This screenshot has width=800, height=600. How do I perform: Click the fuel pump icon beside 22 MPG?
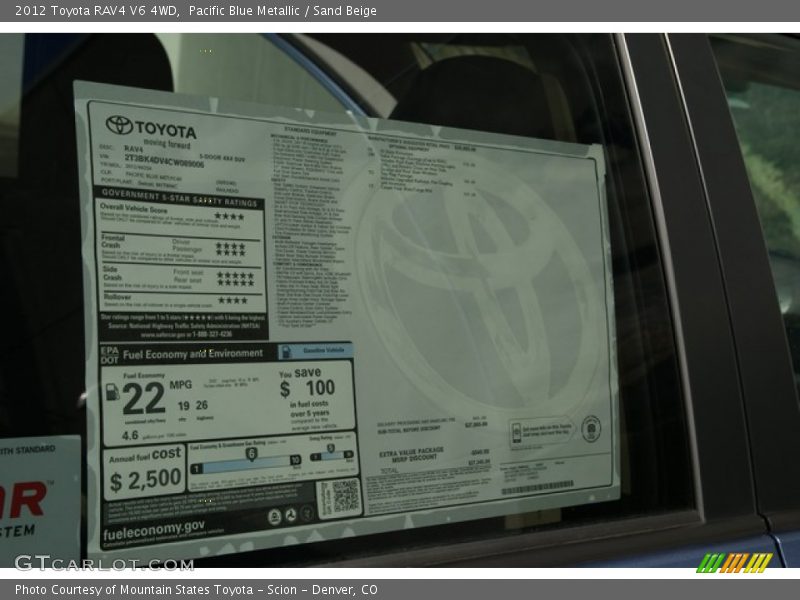click(112, 392)
